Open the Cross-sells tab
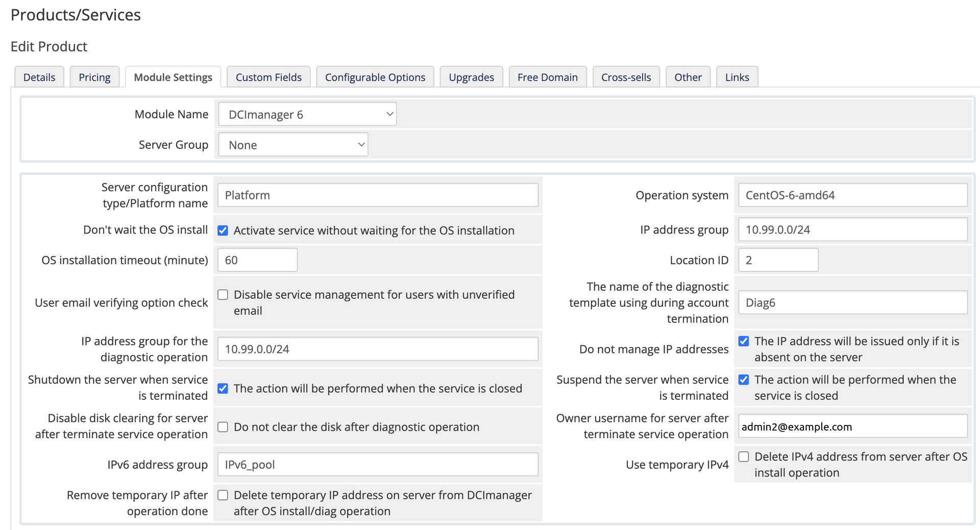The height and width of the screenshot is (530, 980). click(626, 77)
